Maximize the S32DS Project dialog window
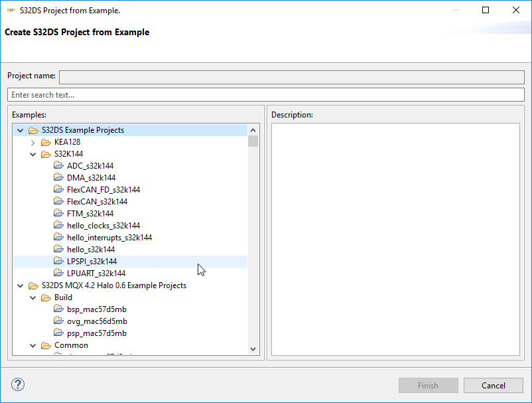This screenshot has height=403, width=532. pos(486,10)
